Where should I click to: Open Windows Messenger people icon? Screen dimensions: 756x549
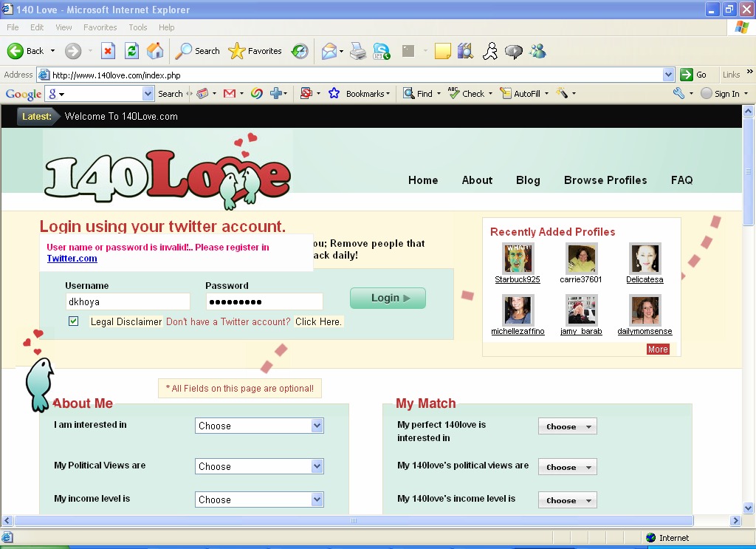[537, 51]
